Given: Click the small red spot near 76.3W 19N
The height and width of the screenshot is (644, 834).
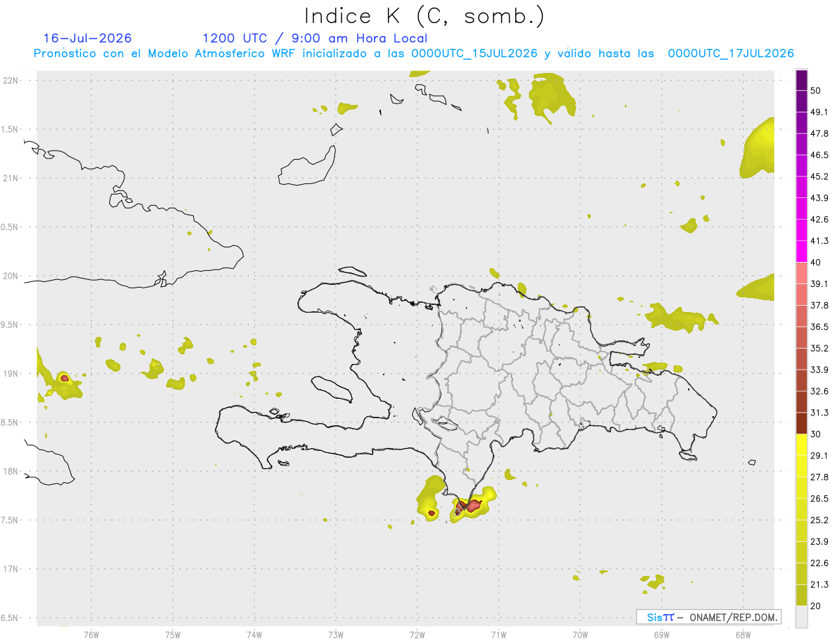Looking at the screenshot, I should [x=65, y=379].
